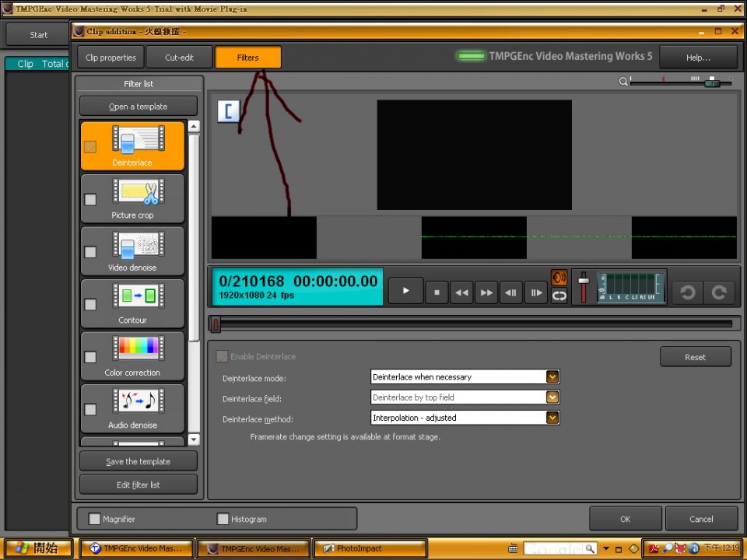Toggle the Histogram checkbox
This screenshot has height=560, width=747.
pos(223,519)
